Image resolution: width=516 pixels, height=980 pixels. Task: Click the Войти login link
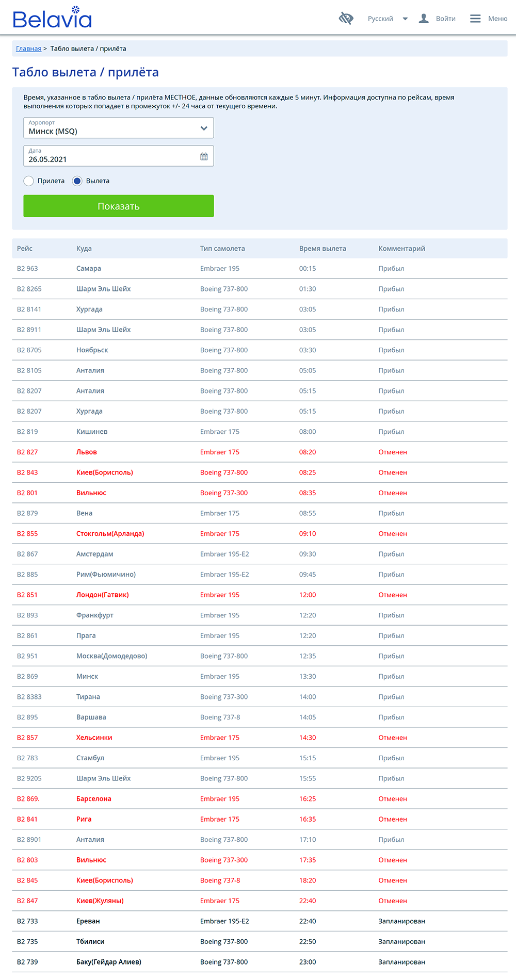[x=445, y=19]
